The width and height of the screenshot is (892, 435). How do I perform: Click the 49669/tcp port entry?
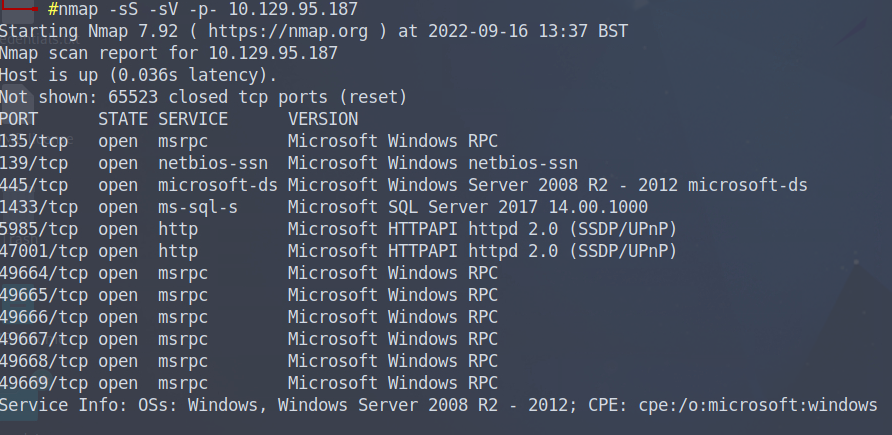coord(44,383)
